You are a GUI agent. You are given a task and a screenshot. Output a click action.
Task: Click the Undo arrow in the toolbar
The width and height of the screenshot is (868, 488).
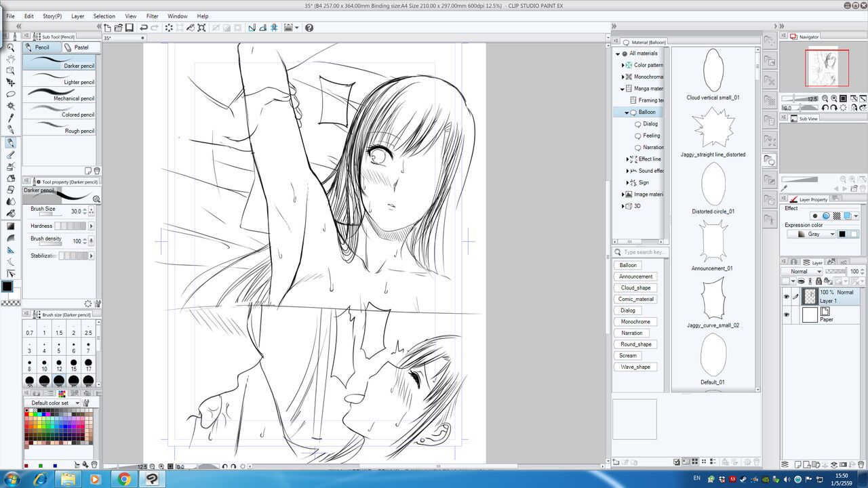point(144,28)
